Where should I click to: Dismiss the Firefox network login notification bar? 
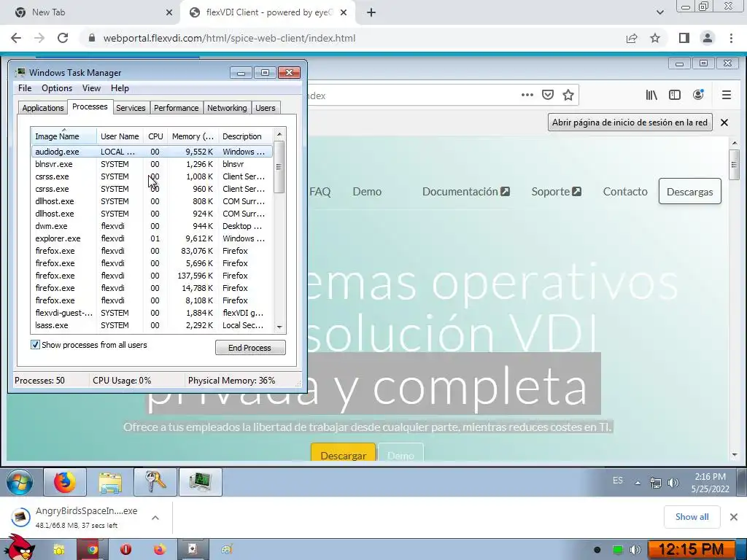724,122
